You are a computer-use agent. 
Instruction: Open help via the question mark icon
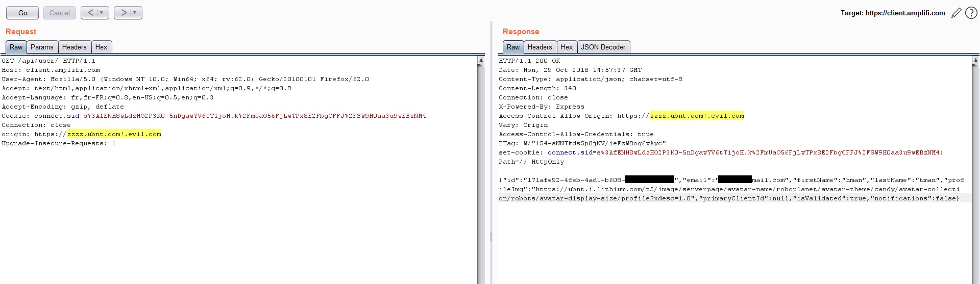click(x=971, y=13)
